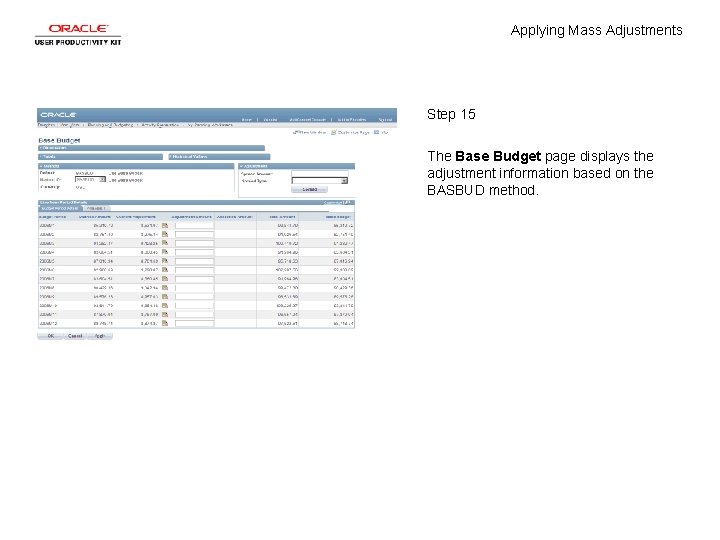Open the Customize Page link
720x540 pixels.
[x=350, y=132]
